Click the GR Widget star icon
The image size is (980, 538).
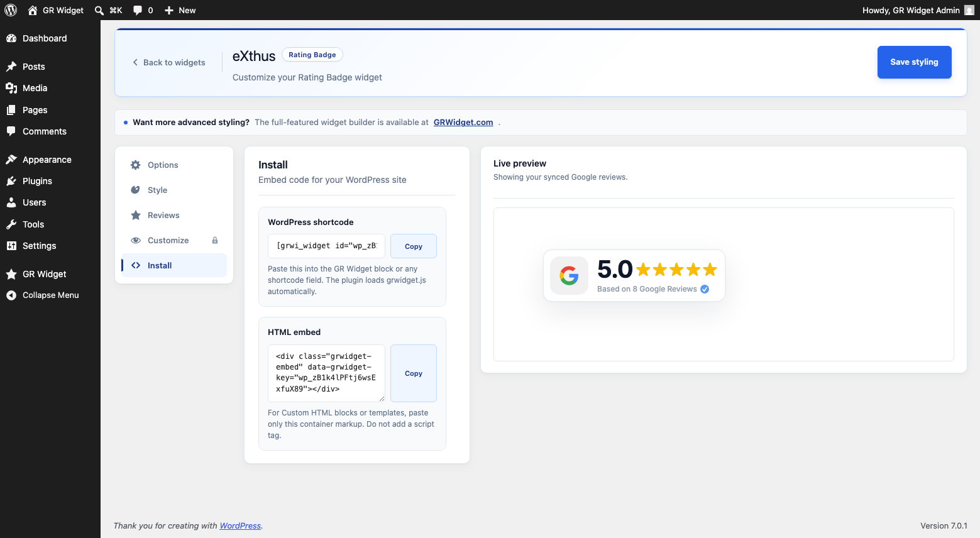tap(11, 274)
